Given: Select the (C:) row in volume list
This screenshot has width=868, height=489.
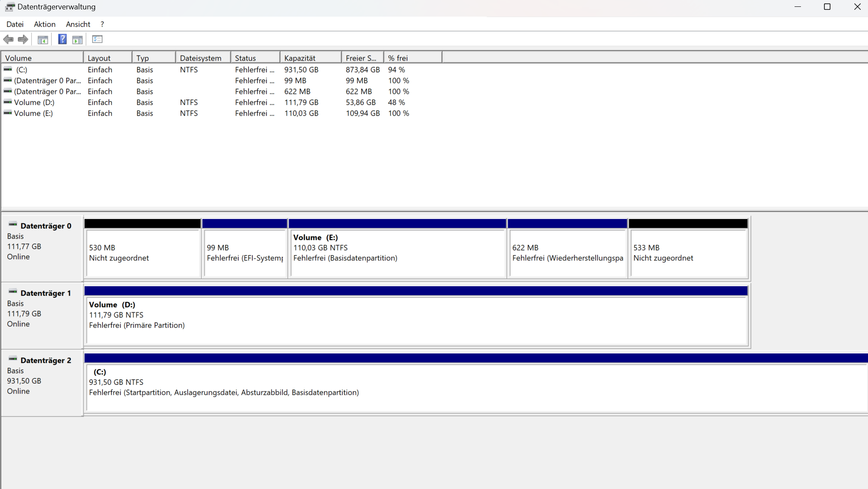Looking at the screenshot, I should tap(21, 70).
